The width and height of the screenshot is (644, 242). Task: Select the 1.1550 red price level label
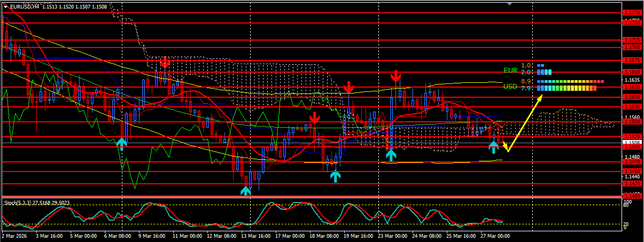click(x=632, y=122)
